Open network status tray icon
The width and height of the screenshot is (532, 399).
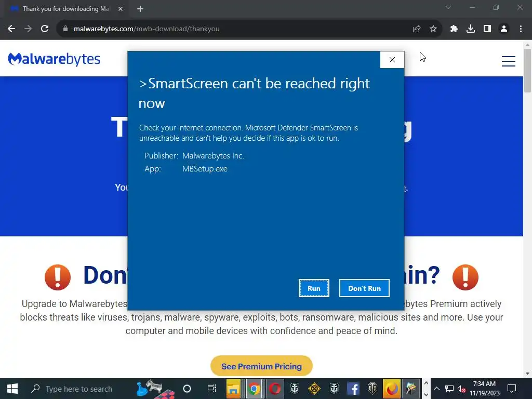click(x=449, y=389)
